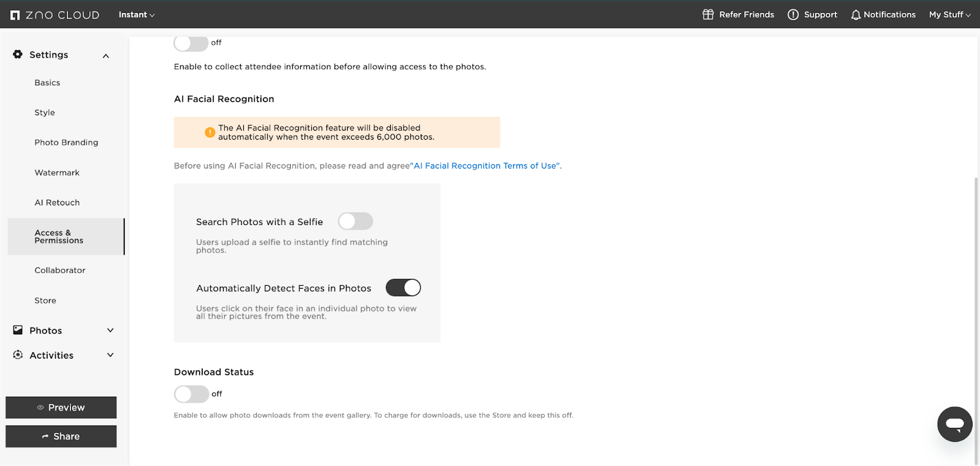
Task: Open AI Facial Recognition Terms of Use link
Action: 486,166
